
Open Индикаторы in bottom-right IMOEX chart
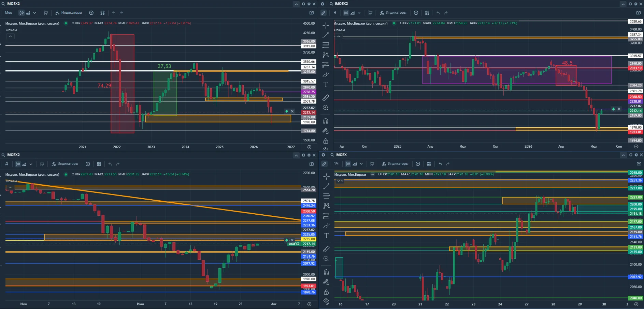tap(395, 164)
